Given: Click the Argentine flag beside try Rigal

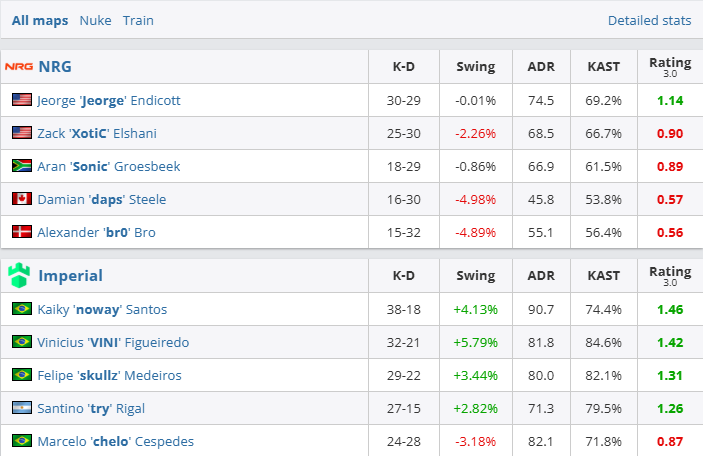Looking at the screenshot, I should [x=22, y=408].
